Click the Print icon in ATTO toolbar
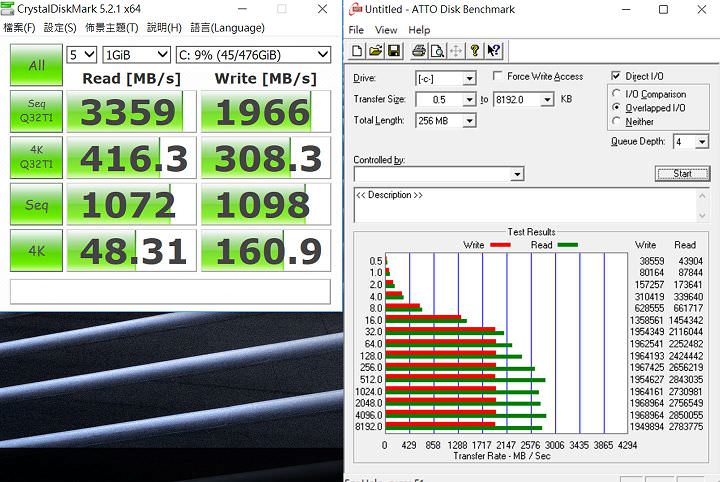The image size is (720, 482). 419,51
